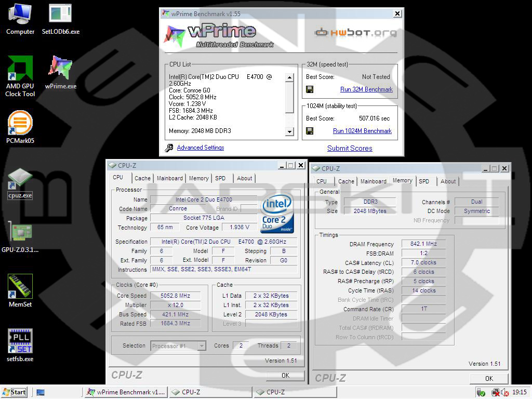532x399 pixels.
Task: Click OK in the right CPU-Z Memory window
Action: tap(489, 378)
